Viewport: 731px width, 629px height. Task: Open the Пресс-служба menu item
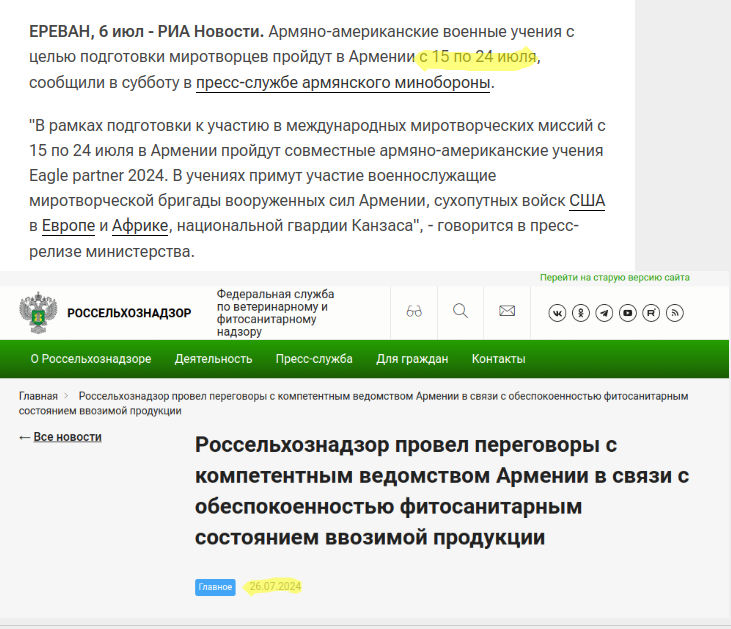(314, 359)
